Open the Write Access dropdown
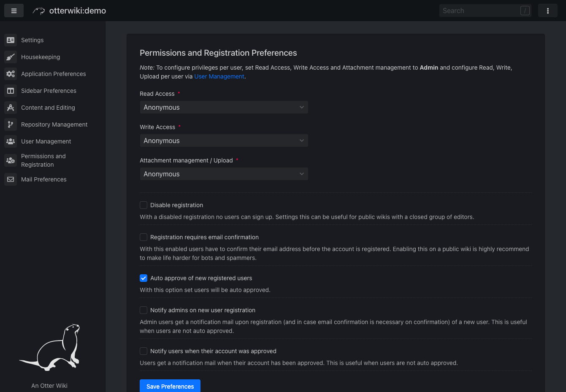Screen dimensions: 566x392 pyautogui.click(x=224, y=141)
